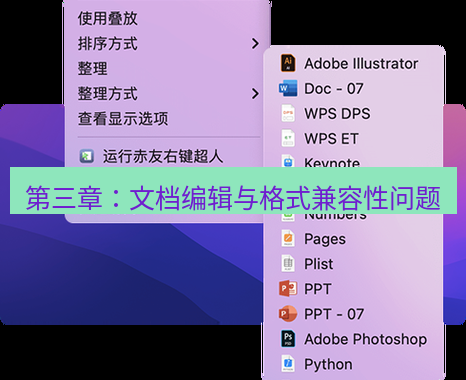Click the Adobe Illustrator file icon
466x380 pixels.
point(288,63)
